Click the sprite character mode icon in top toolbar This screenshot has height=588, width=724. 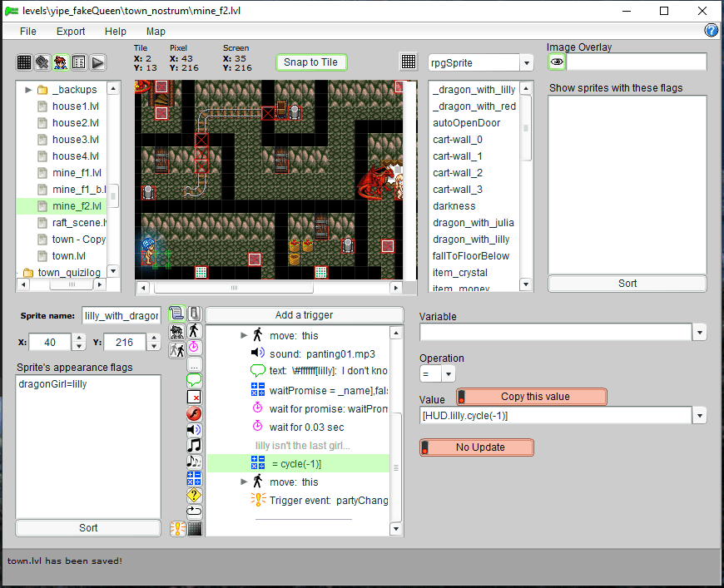click(x=61, y=62)
